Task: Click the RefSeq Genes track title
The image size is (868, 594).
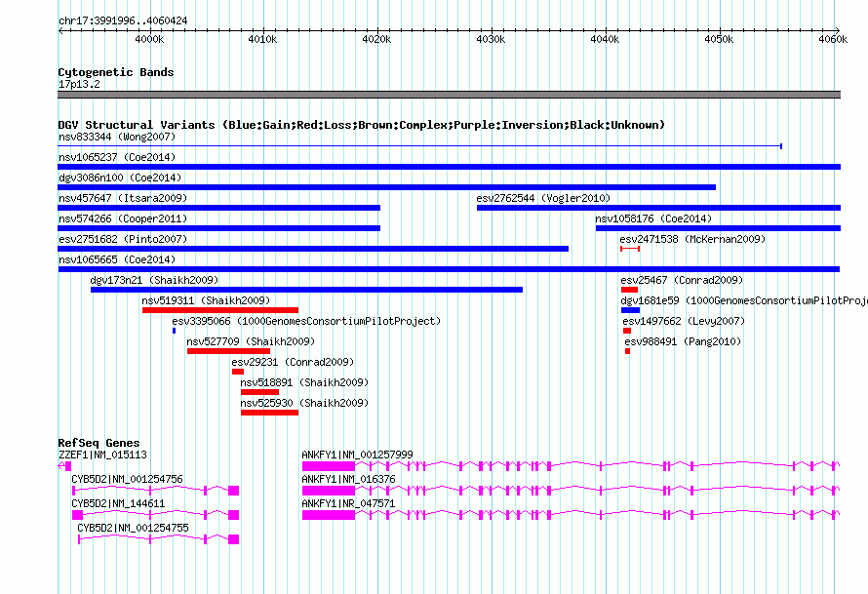Action: point(99,443)
